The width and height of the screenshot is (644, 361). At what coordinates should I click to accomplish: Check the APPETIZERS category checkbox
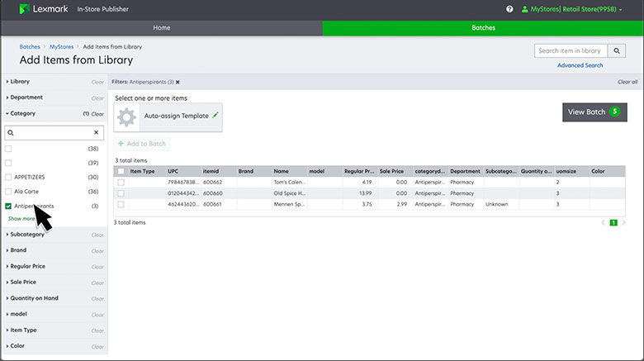tap(9, 178)
